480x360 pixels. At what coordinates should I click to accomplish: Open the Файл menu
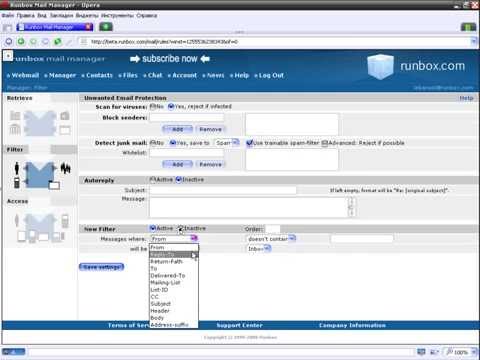pos(8,15)
